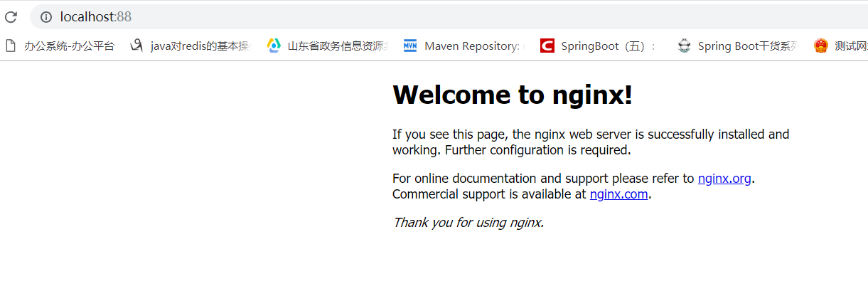Click the 'Thank you for using nginx.' text

468,222
